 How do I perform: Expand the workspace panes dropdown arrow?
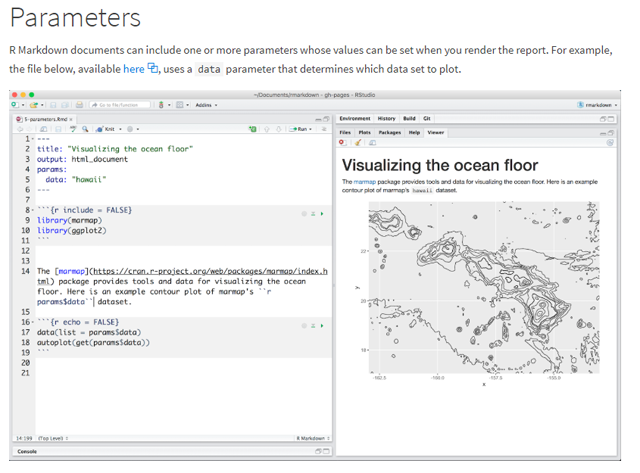coord(188,105)
